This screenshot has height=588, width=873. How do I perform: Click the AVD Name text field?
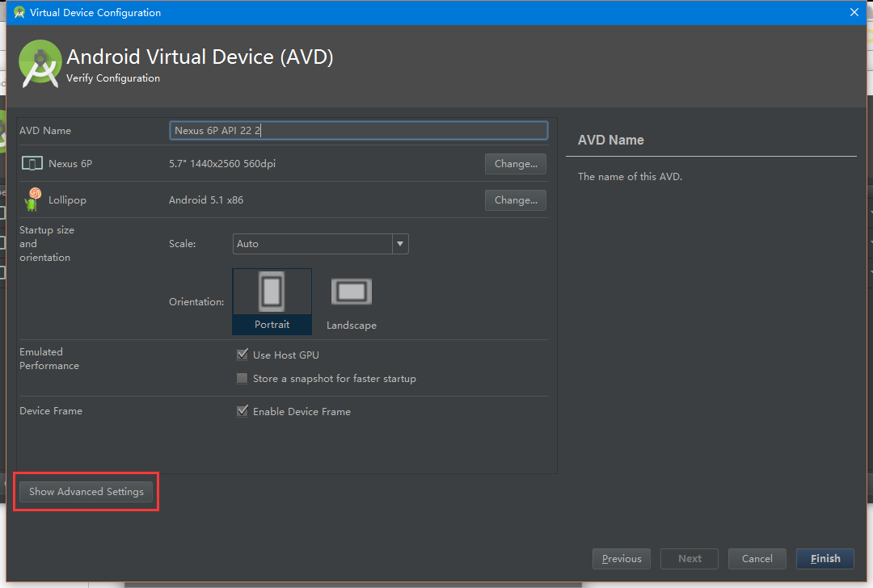[x=358, y=130]
